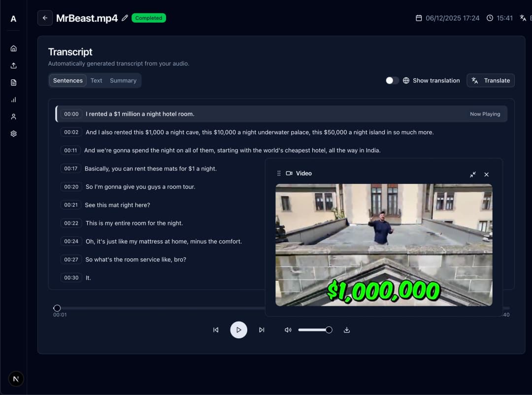Click the Now Playing label

click(485, 114)
